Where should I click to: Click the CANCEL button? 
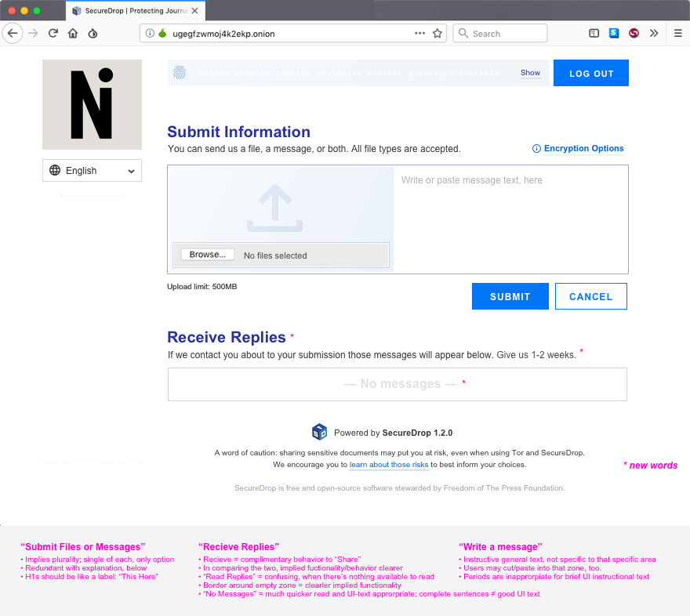pos(591,296)
